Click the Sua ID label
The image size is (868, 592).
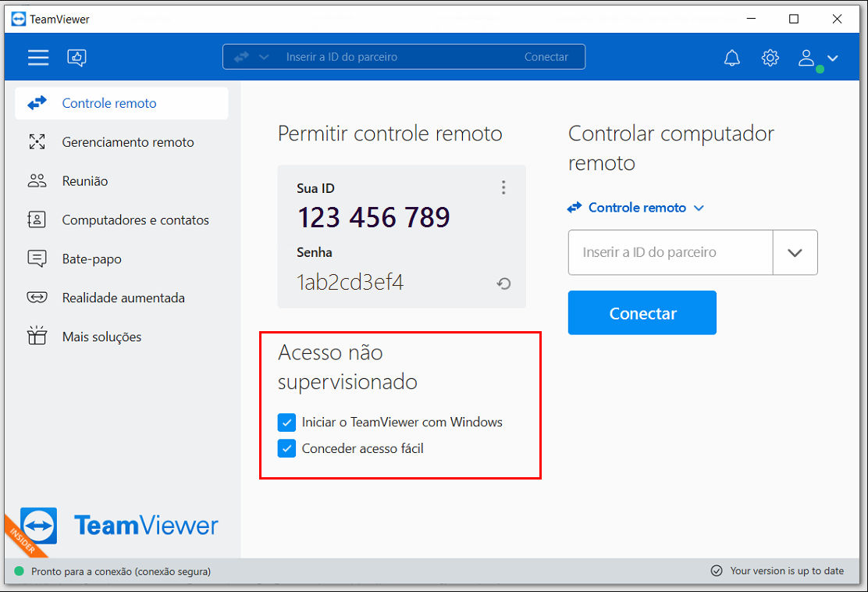pos(315,188)
